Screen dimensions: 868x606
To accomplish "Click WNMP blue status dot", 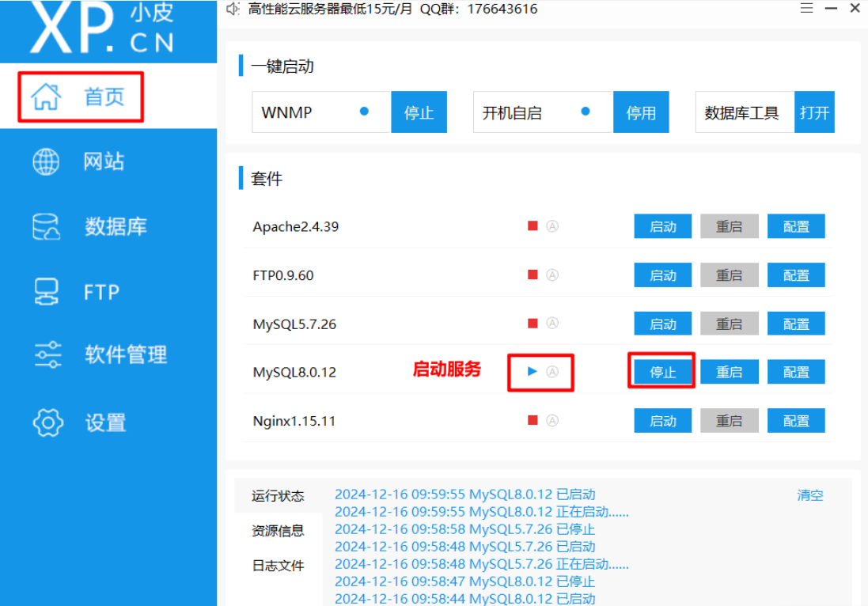I will [364, 112].
